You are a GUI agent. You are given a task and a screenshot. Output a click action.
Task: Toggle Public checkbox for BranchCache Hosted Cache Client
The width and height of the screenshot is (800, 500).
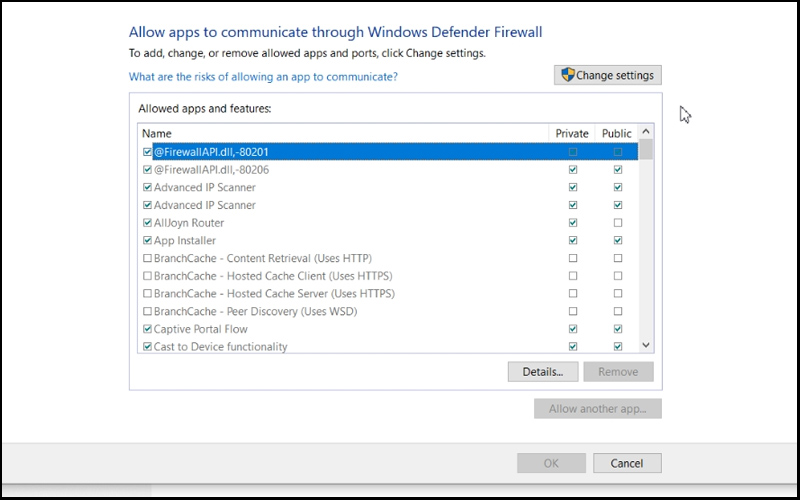[x=618, y=276]
